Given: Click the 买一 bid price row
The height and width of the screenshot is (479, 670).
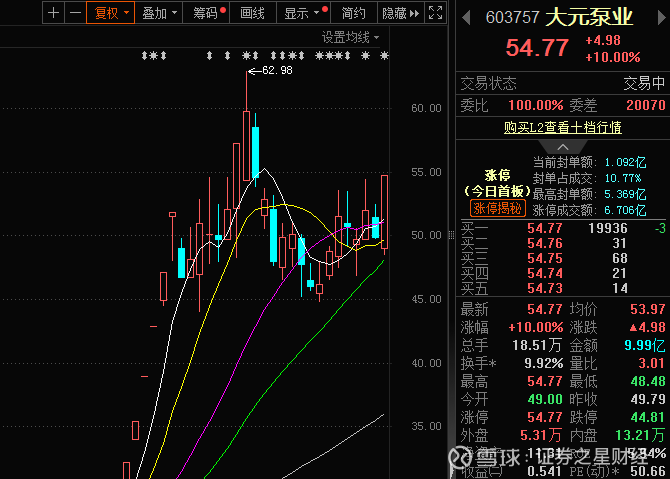Looking at the screenshot, I should coord(563,228).
